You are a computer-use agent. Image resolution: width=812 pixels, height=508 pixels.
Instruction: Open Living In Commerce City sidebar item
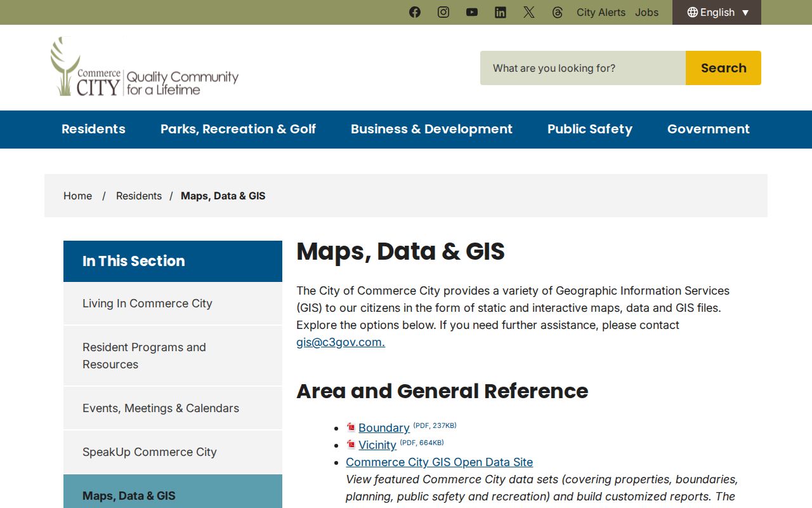pos(173,304)
